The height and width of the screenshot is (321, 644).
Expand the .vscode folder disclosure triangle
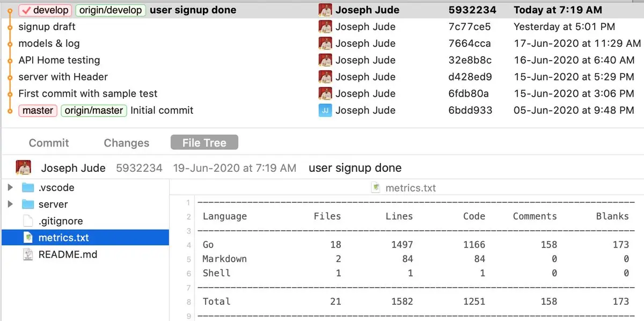(10, 188)
